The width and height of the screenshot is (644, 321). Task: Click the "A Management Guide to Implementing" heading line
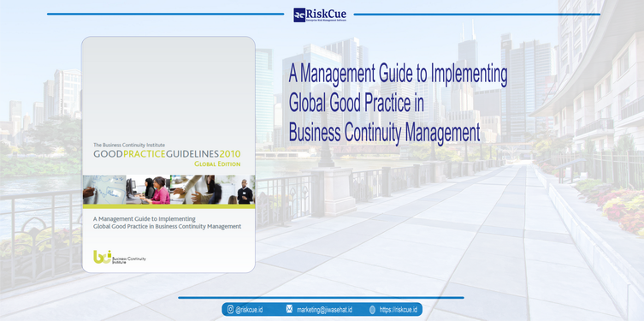click(398, 74)
